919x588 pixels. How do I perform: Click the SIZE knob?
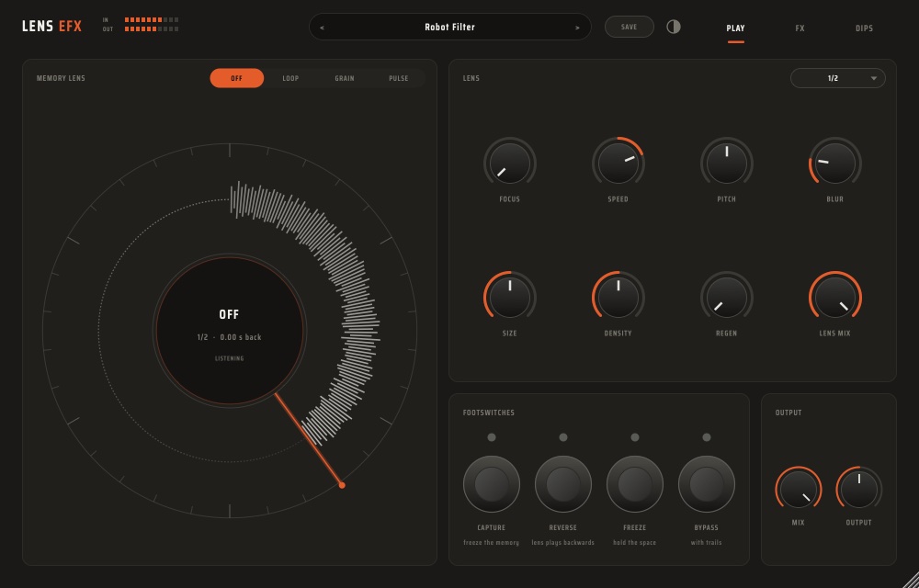510,298
